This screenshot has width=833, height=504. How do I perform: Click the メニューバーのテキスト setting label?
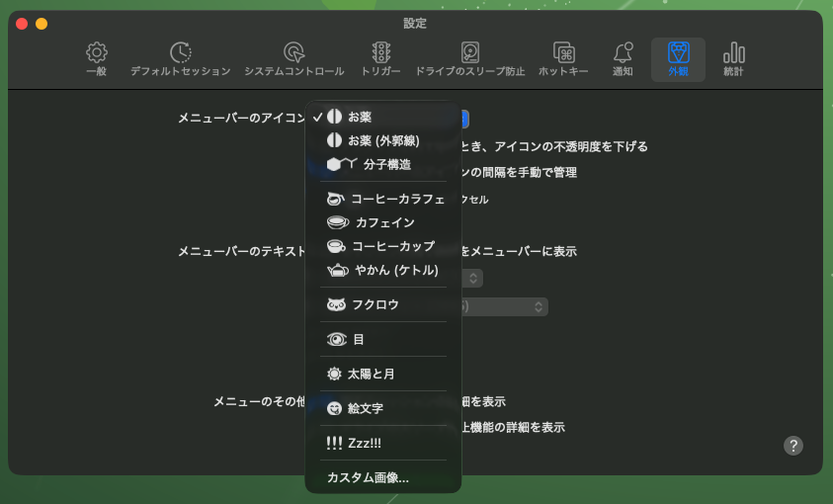(x=241, y=251)
